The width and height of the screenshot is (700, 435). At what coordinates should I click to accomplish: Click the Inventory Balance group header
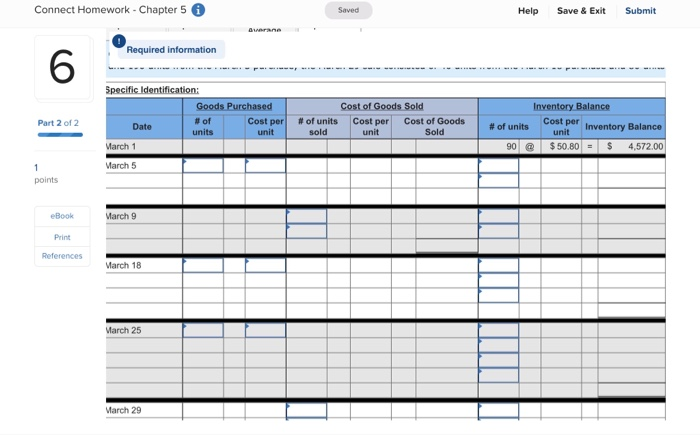(571, 106)
